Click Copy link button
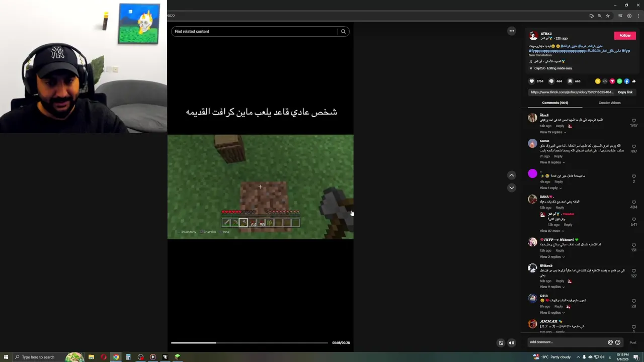The height and width of the screenshot is (362, 644). pyautogui.click(x=625, y=93)
